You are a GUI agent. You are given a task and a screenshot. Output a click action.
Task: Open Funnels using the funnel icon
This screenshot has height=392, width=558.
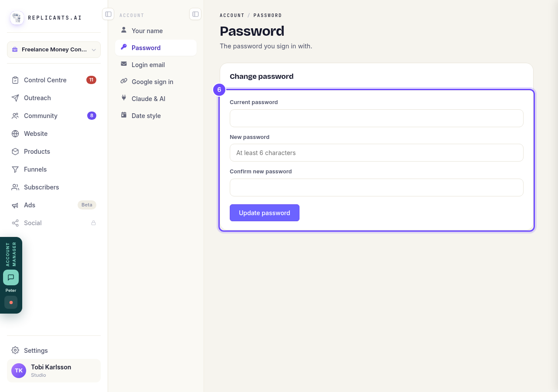coord(15,169)
